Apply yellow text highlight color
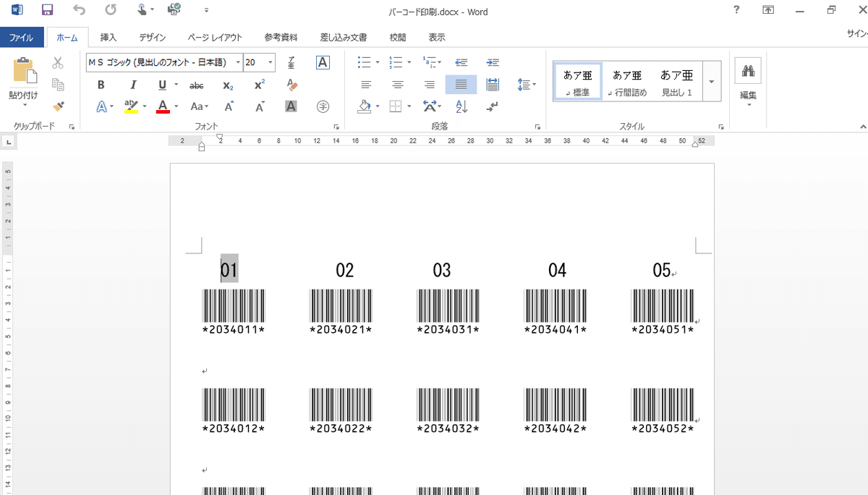868x495 pixels. pyautogui.click(x=130, y=106)
